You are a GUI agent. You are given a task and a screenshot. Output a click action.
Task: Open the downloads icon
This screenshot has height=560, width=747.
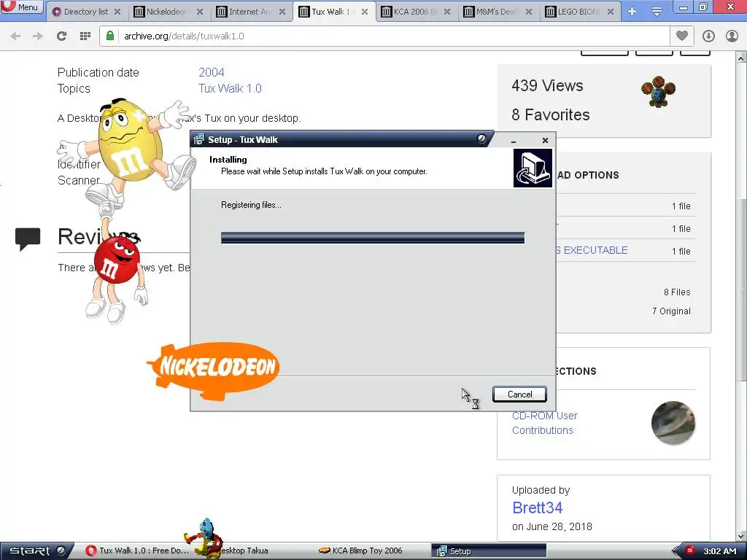coord(708,36)
